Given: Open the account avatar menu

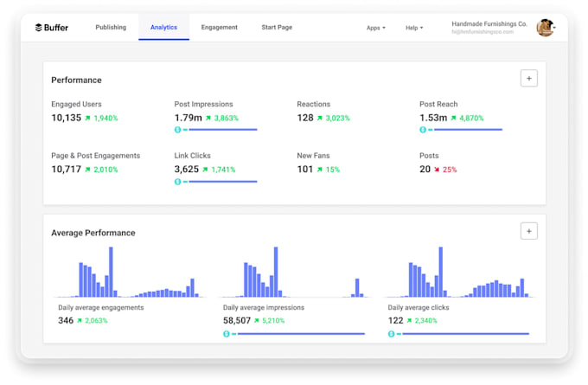Looking at the screenshot, I should pos(546,28).
